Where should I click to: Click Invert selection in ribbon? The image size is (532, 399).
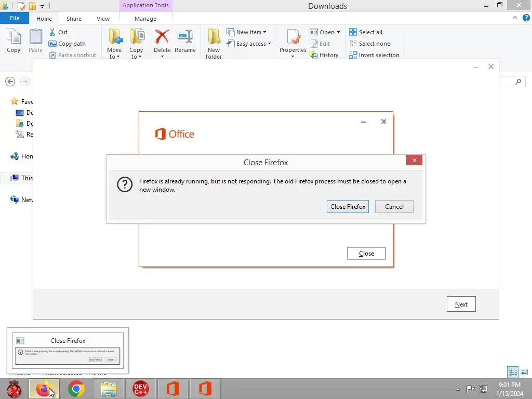374,55
